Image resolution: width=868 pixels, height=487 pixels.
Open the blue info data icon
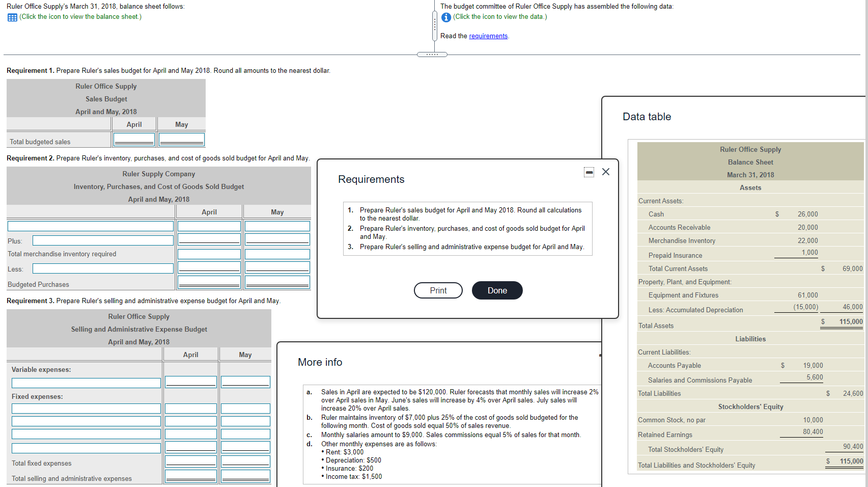click(x=446, y=17)
